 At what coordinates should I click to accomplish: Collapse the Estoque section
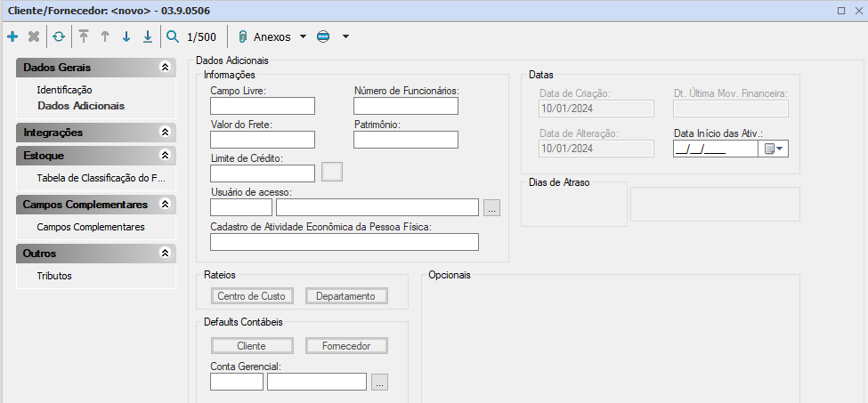coord(164,155)
